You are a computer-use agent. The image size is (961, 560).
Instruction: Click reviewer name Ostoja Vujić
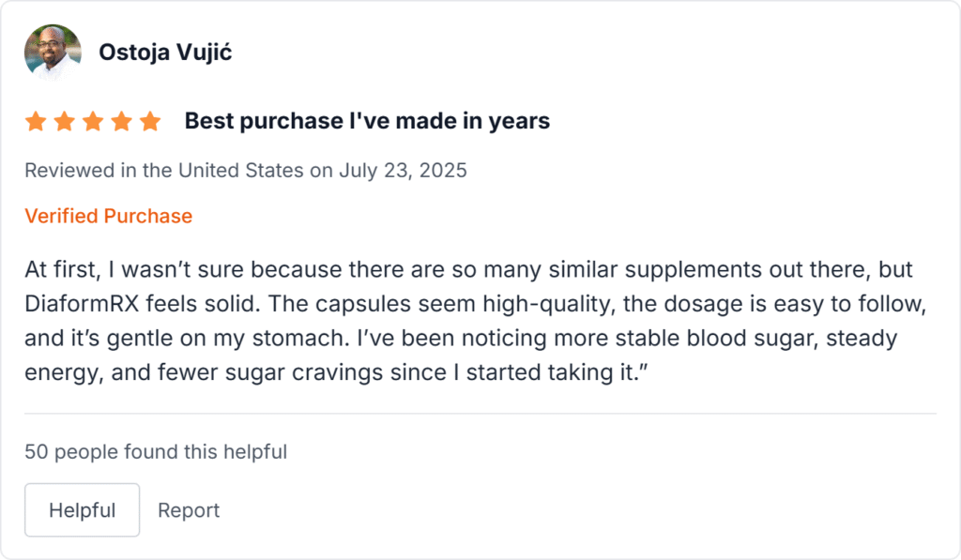pos(165,53)
